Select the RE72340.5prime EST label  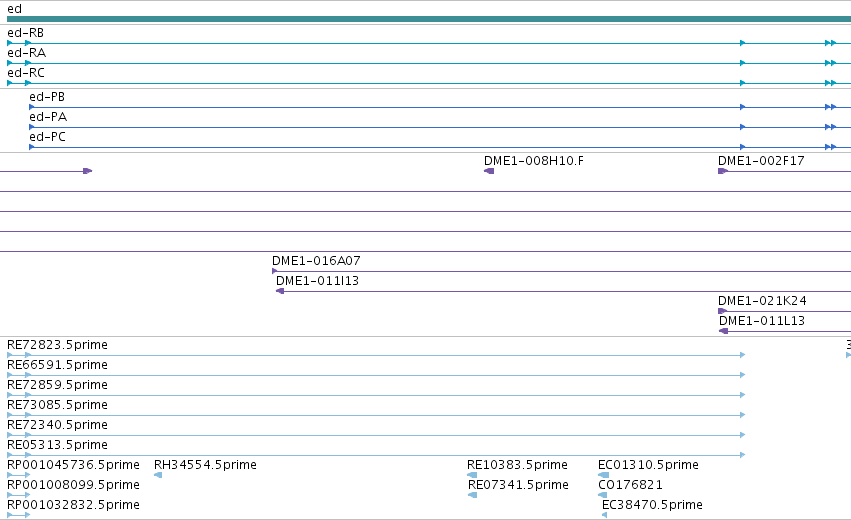(58, 425)
